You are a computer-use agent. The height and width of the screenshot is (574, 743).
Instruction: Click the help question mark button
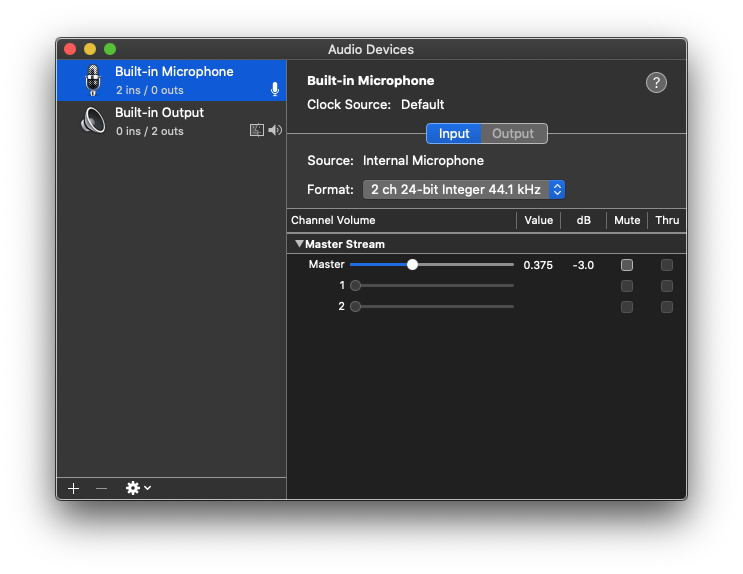656,82
